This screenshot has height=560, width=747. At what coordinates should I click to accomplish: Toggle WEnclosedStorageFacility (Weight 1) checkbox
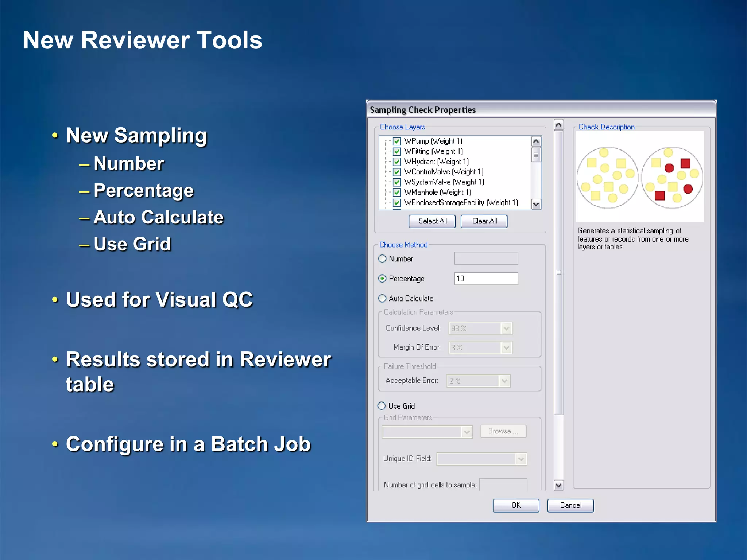coord(397,202)
